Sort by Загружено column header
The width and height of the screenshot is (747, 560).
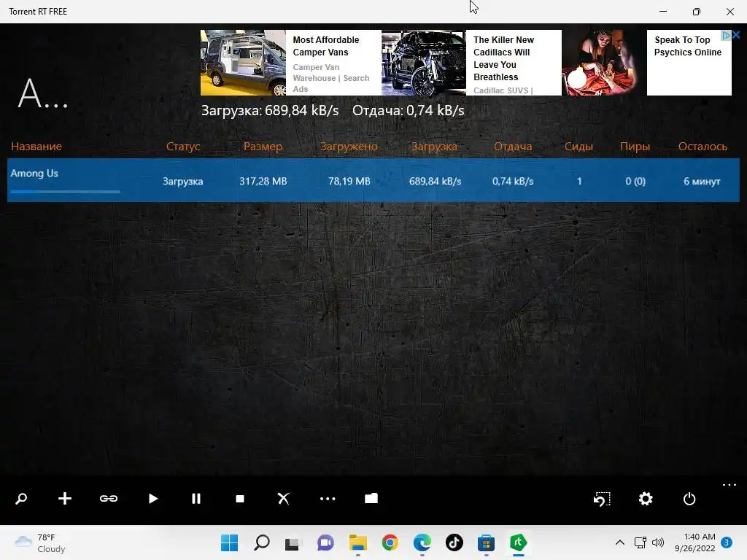(x=349, y=146)
